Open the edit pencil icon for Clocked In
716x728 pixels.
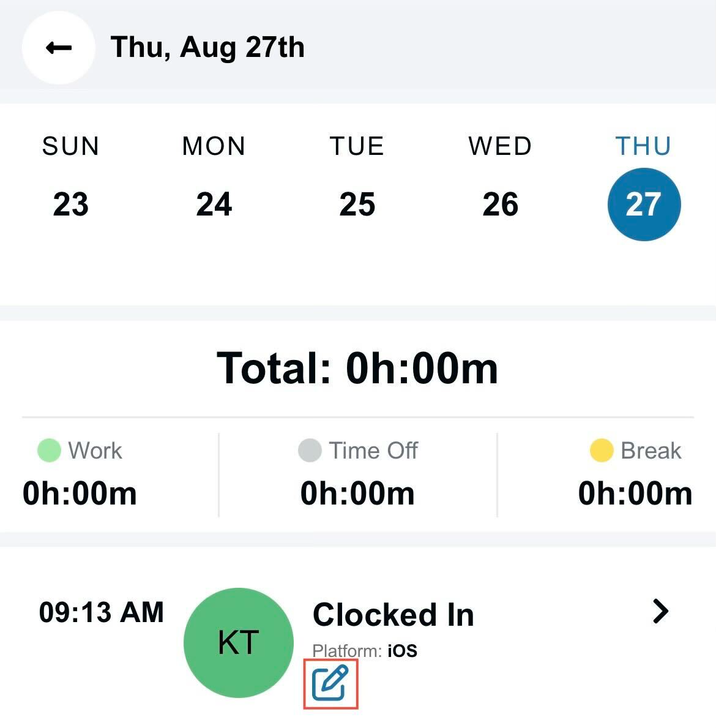coord(330,683)
